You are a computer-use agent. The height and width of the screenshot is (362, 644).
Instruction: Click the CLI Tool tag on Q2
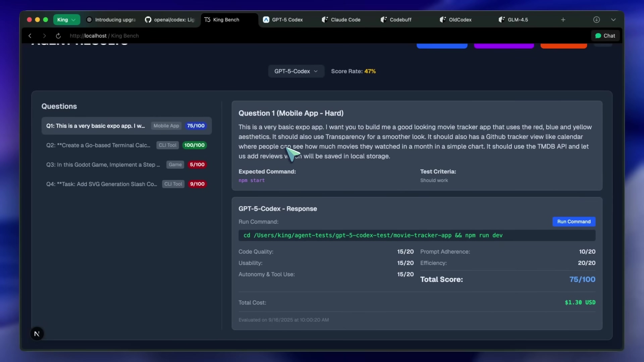[x=167, y=145]
